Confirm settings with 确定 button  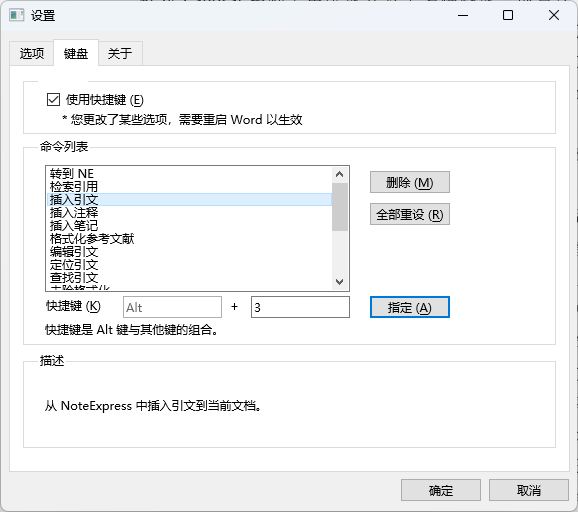(x=441, y=490)
